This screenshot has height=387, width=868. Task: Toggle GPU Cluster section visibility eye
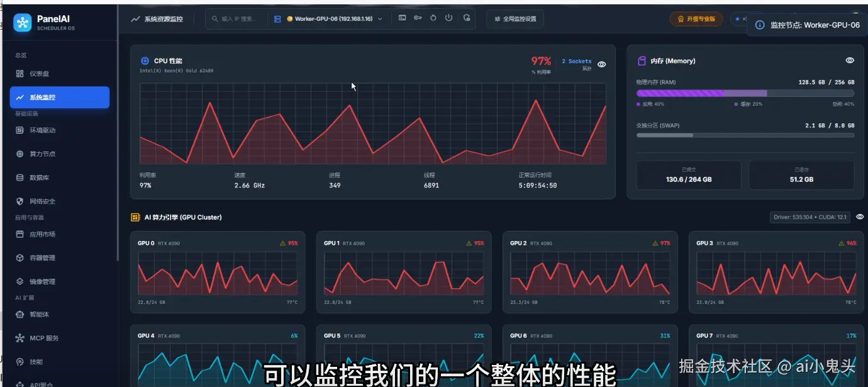pos(860,216)
